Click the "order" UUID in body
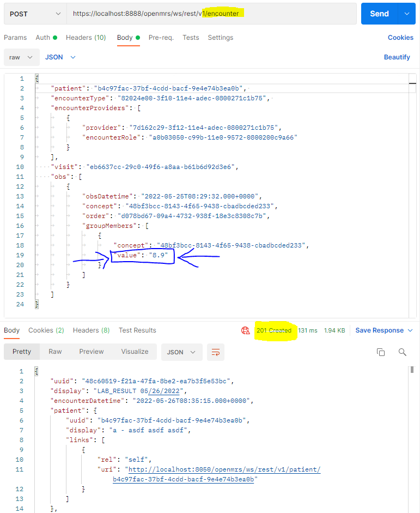Viewport: 420px width, 513px height. [192, 216]
